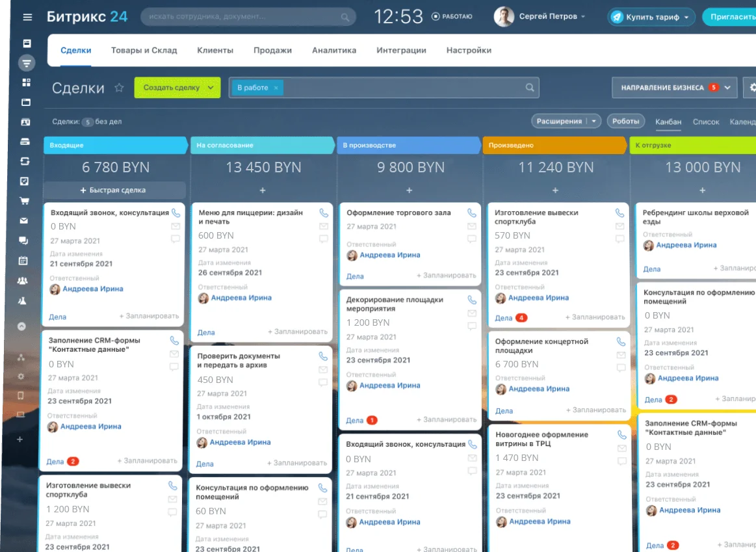The height and width of the screenshot is (552, 756).
Task: Switch to Список view
Action: pos(706,122)
